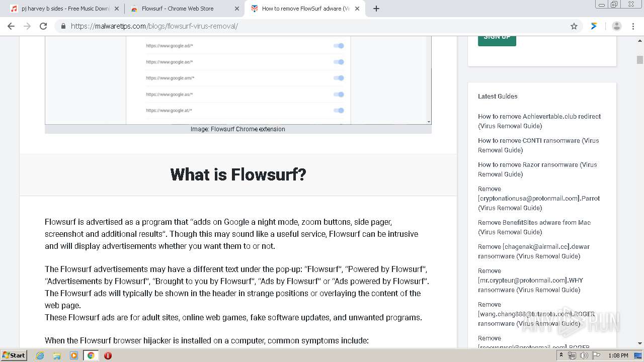Open the Flowsurf extension icon in toolbar
This screenshot has height=362, width=644.
(594, 26)
